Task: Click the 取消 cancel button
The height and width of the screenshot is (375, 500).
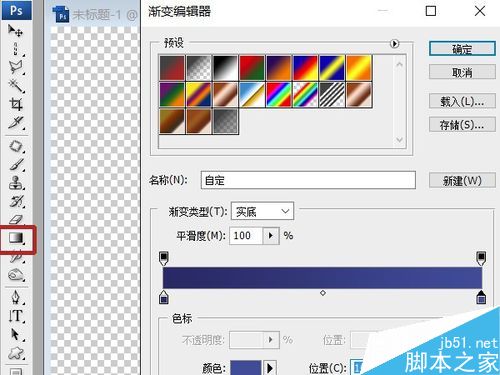Action: [x=462, y=72]
